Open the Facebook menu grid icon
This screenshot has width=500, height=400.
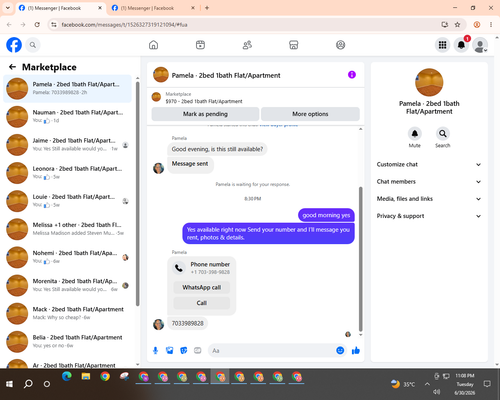[x=442, y=45]
